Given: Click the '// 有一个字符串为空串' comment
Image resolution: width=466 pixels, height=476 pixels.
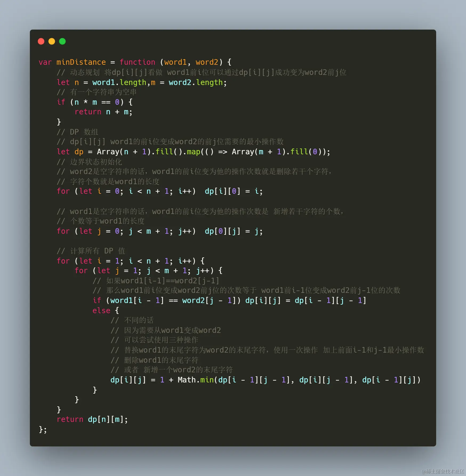Looking at the screenshot, I should click(97, 92).
